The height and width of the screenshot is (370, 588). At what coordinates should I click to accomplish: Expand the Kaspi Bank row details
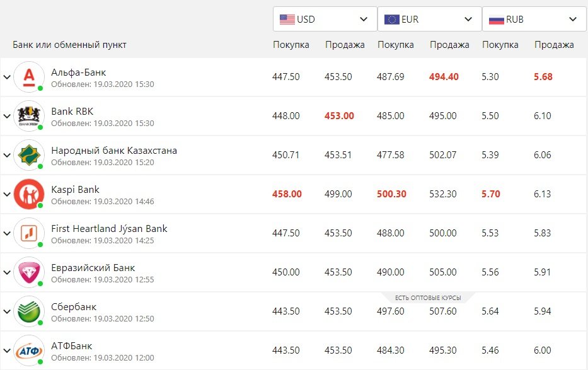click(x=7, y=194)
